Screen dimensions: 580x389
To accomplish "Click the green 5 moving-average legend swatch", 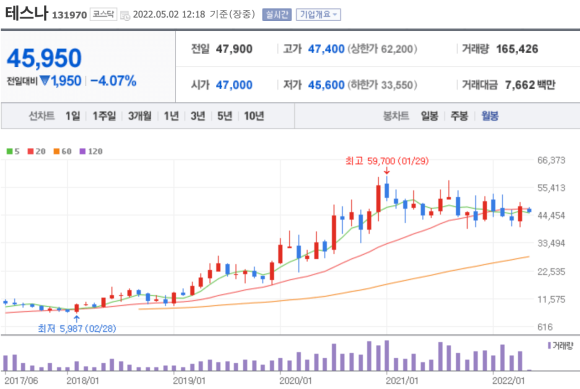I will 10,151.
